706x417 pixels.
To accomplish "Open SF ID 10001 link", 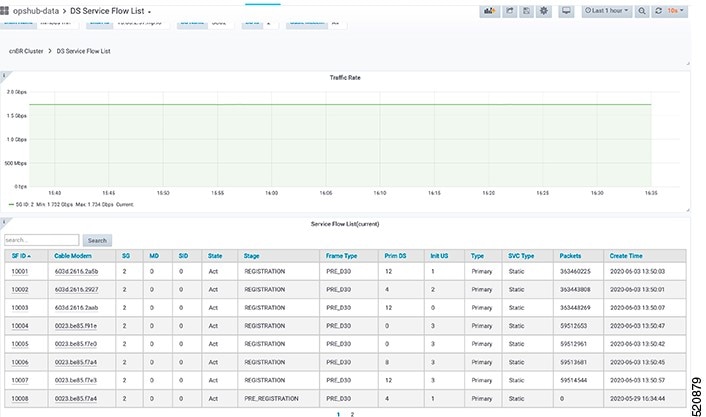I will pyautogui.click(x=20, y=272).
